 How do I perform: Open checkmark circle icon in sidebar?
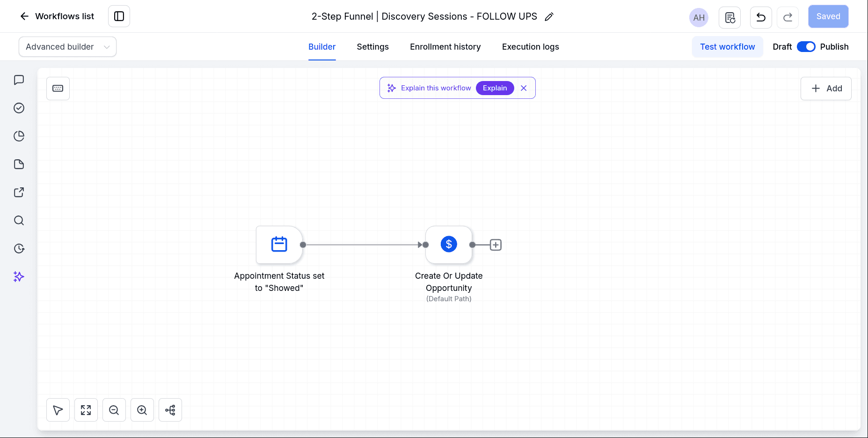[x=19, y=108]
